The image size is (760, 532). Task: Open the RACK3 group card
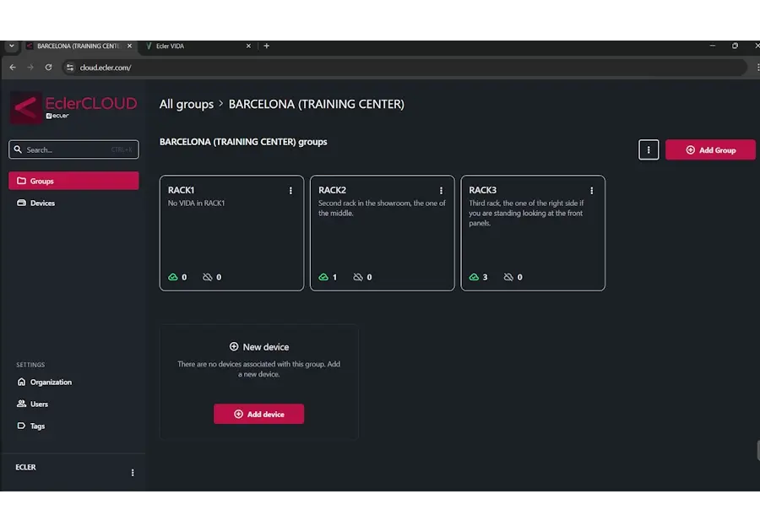(x=533, y=233)
